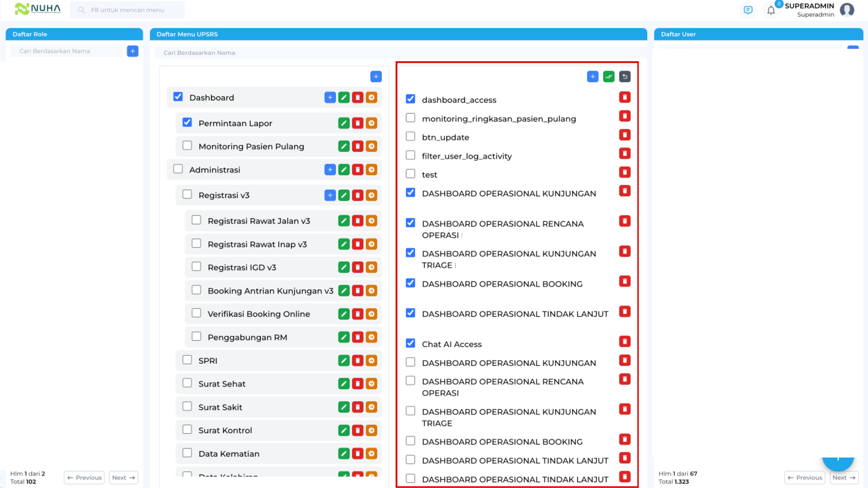Check the monitoring_ringkasan_pasien_pulang checkbox
Screen dimensions: 868x488
(411, 118)
